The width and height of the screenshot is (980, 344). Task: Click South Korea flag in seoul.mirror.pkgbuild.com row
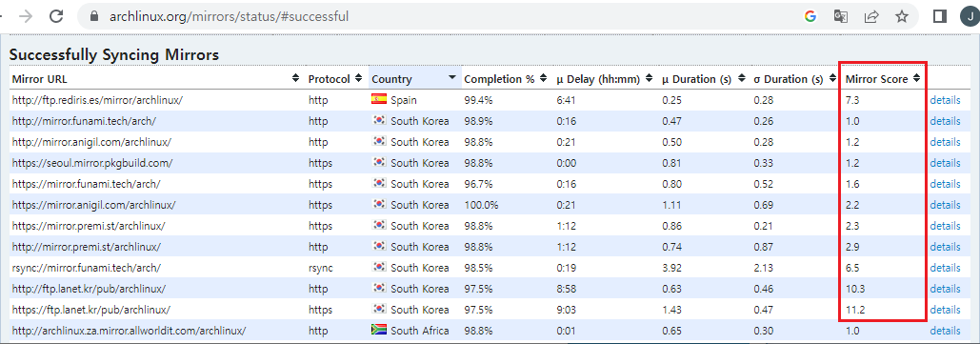tap(379, 161)
